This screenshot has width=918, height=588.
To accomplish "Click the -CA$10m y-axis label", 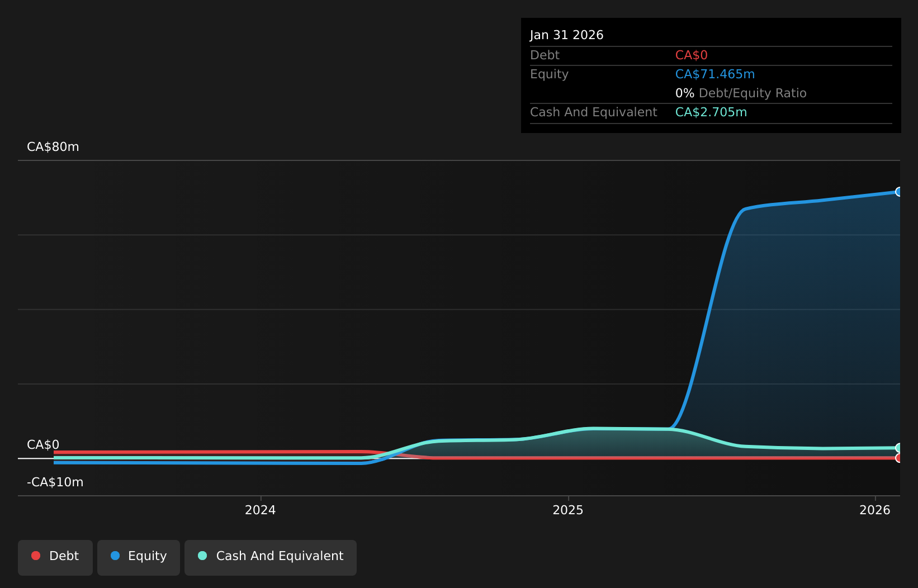I will 55,482.
